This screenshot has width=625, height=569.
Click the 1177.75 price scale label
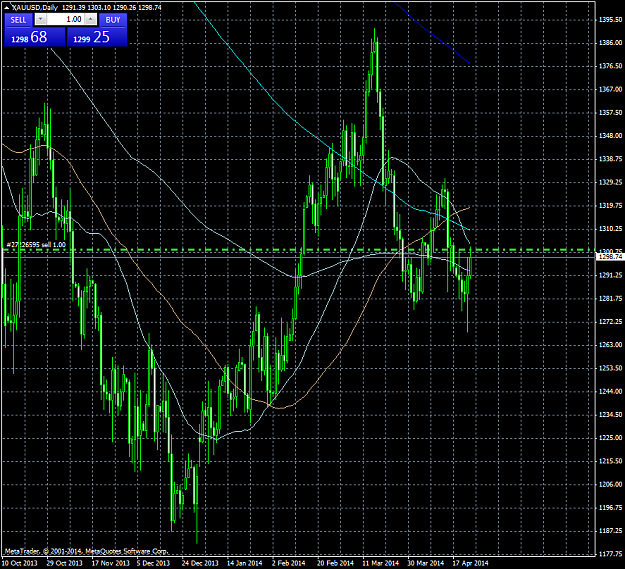pos(611,554)
